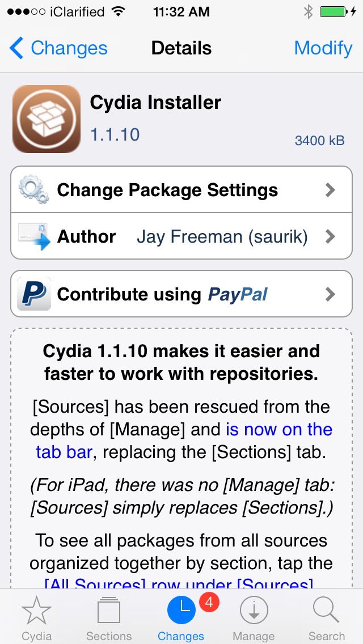Tap the PayPal logo icon
Image resolution: width=363 pixels, height=644 pixels.
click(x=34, y=294)
